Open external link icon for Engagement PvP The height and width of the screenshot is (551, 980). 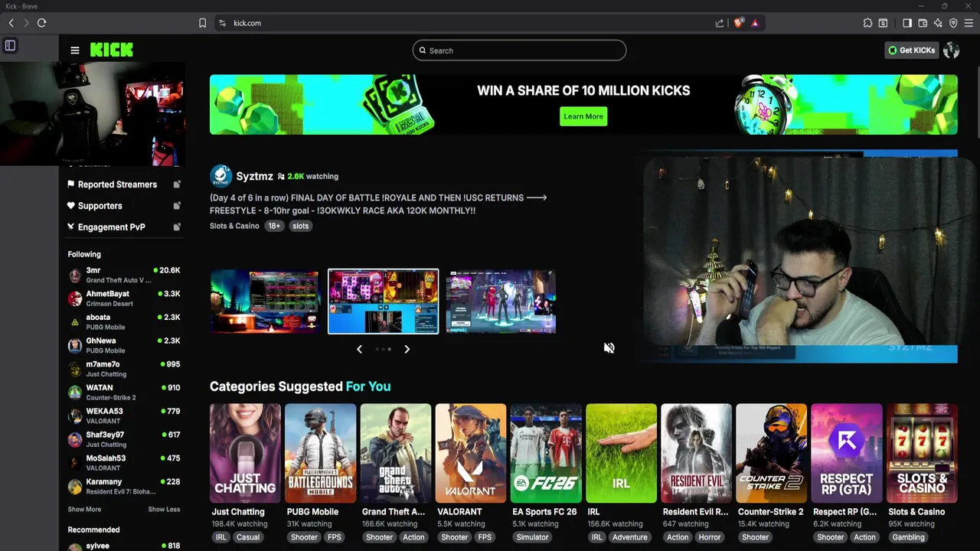tap(177, 227)
